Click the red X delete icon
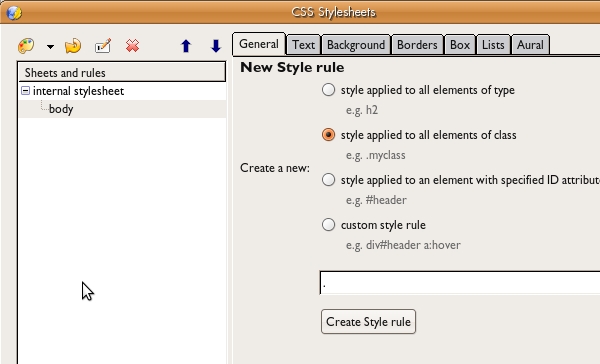 tap(132, 46)
